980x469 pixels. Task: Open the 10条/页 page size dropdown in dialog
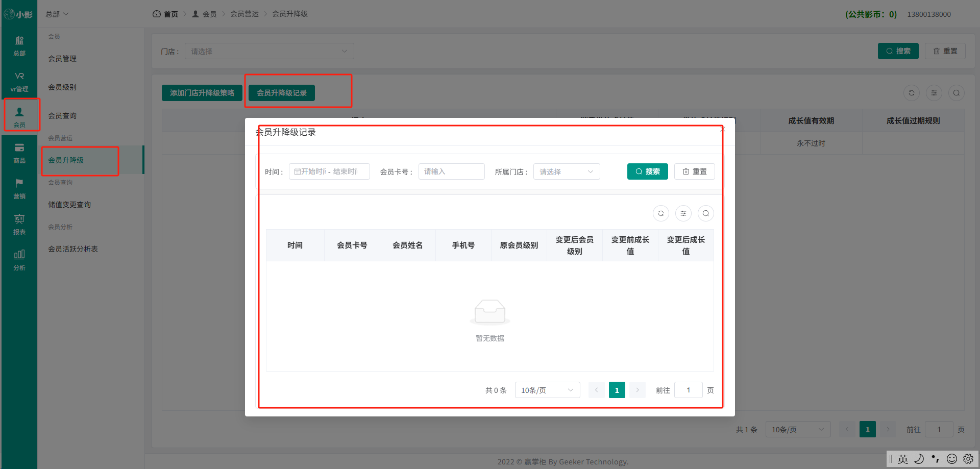coord(547,390)
